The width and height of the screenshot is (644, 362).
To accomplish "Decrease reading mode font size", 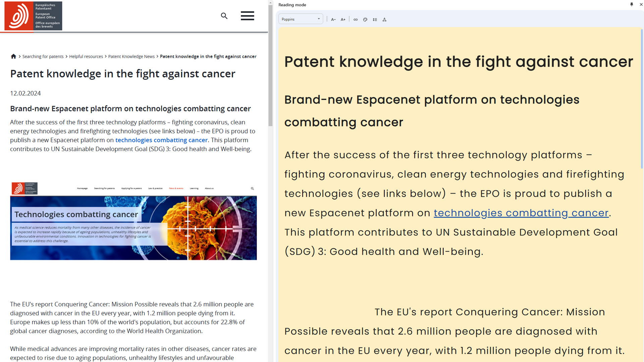I will (x=333, y=19).
